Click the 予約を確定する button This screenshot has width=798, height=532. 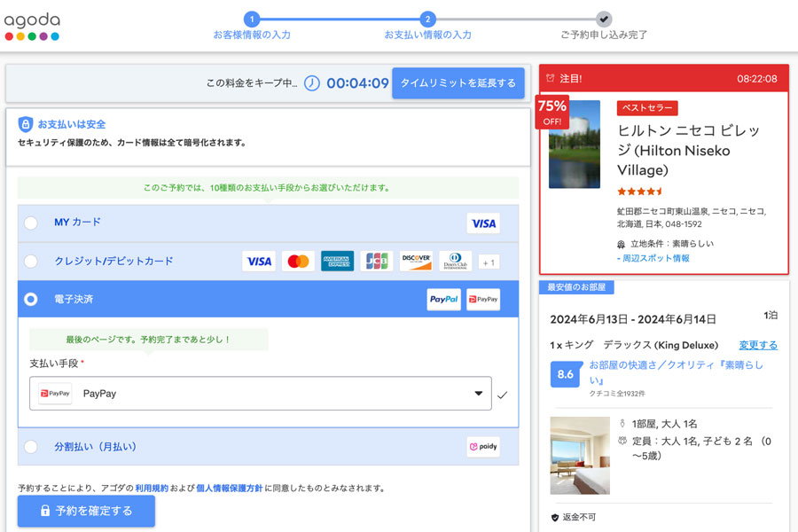[87, 511]
